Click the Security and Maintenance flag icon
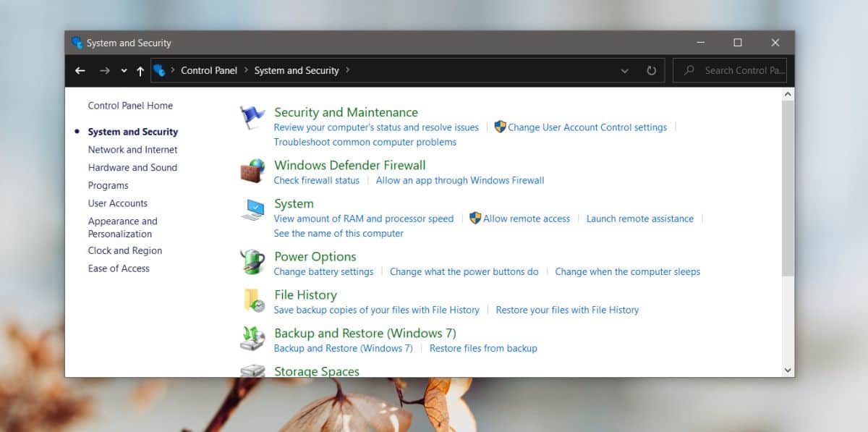Screen dimensions: 868x432 click(x=253, y=118)
